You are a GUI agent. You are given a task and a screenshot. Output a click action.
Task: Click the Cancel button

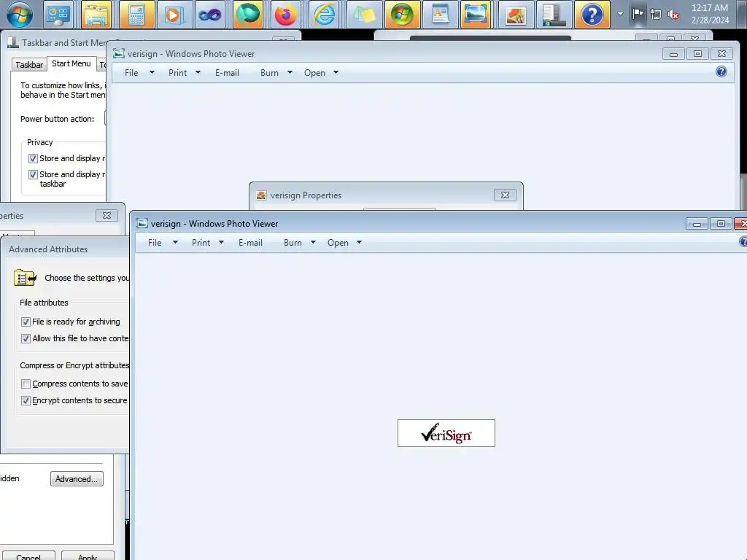(x=28, y=556)
